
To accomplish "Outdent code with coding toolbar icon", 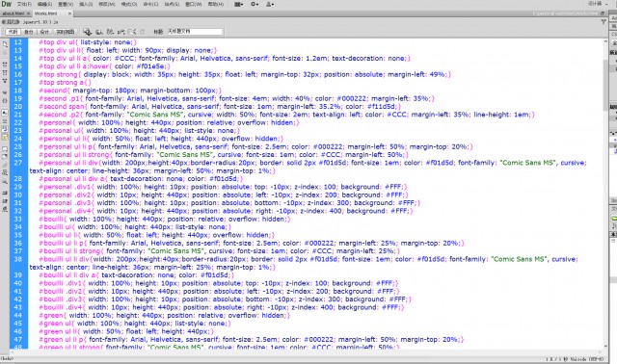I will point(5,201).
